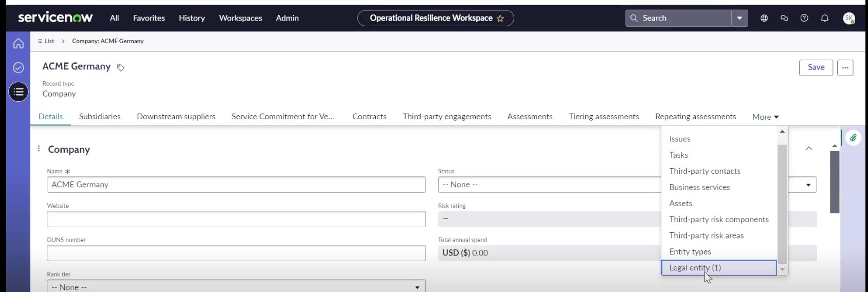Viewport: 868px width, 292px height.
Task: Switch to the Subsidiaries tab
Action: point(100,117)
